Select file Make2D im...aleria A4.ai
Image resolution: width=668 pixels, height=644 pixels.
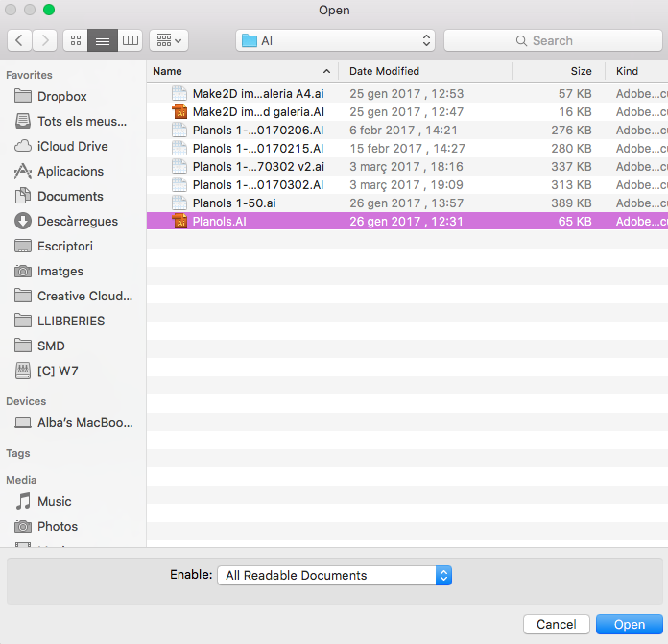pos(407,94)
